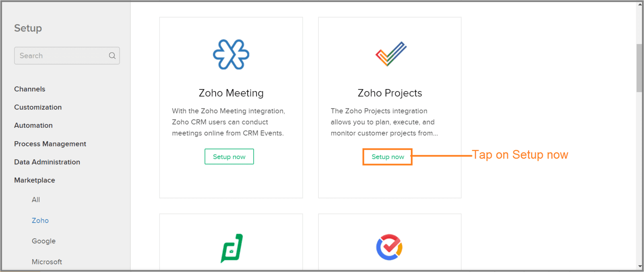Click the Zoho Projects checkmark logo
The width and height of the screenshot is (644, 272).
[391, 54]
